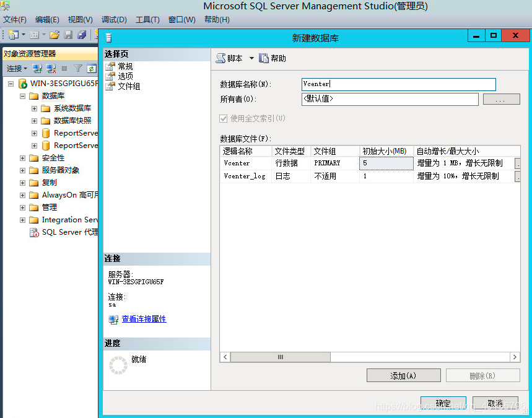Click the Vcenter_log logical name cell
532x418 pixels.
coord(246,176)
